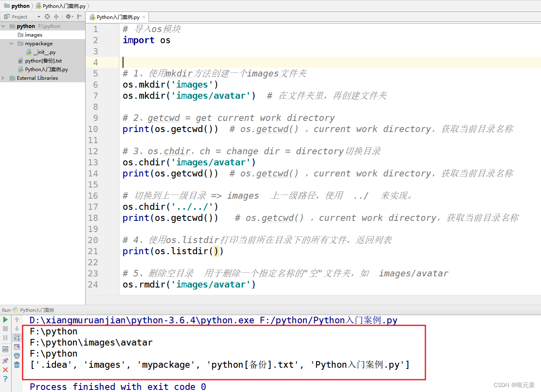
Task: Close Python入门案例.py tab with x button
Action: (x=143, y=17)
